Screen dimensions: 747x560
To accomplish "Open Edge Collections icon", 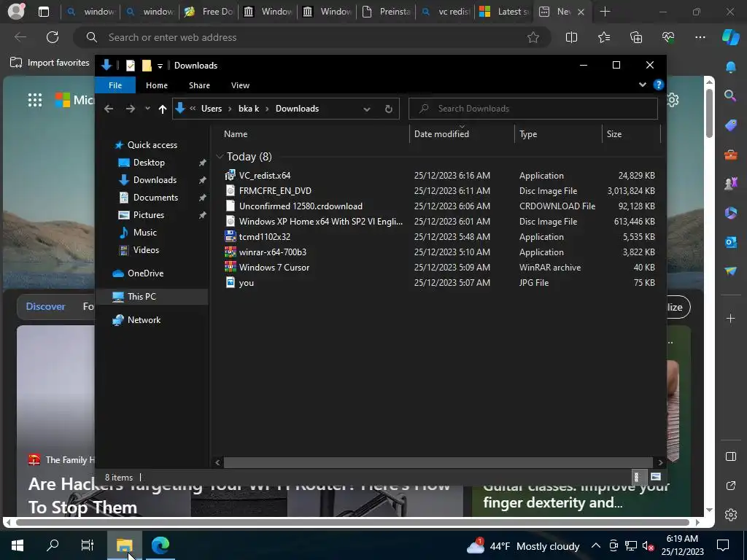I will (636, 37).
